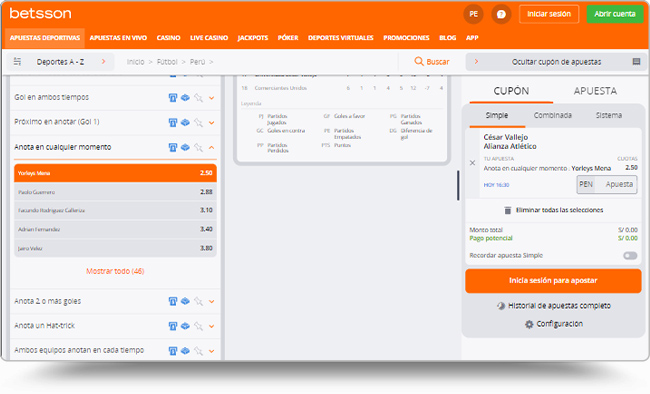
Task: Click cash register icon in Anota en cualquier momento
Action: tap(173, 147)
